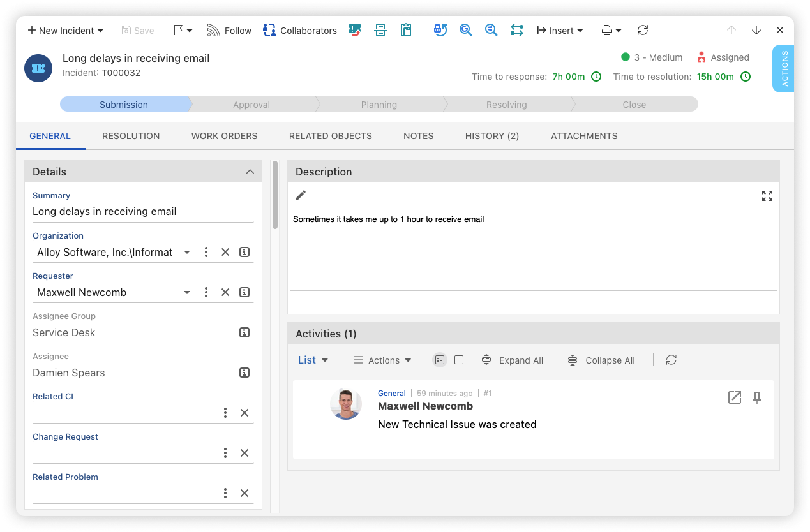
Task: Open Requester more options (three dots)
Action: tap(206, 293)
